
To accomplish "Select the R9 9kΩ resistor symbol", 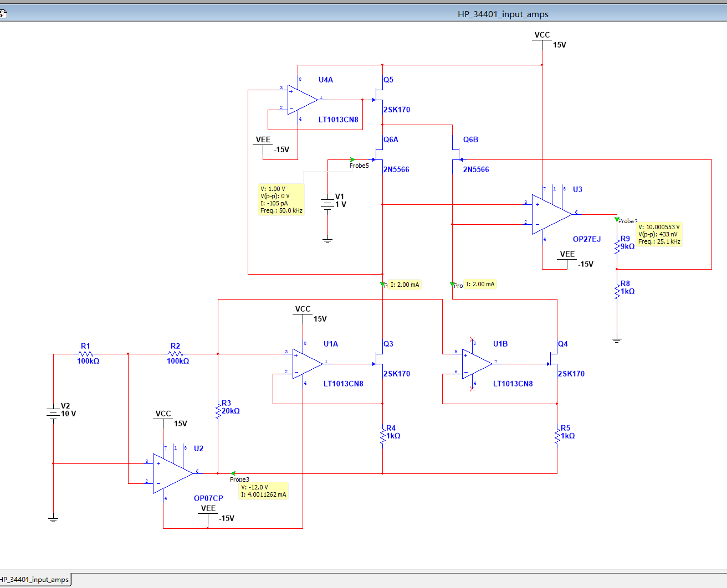I will [617, 246].
